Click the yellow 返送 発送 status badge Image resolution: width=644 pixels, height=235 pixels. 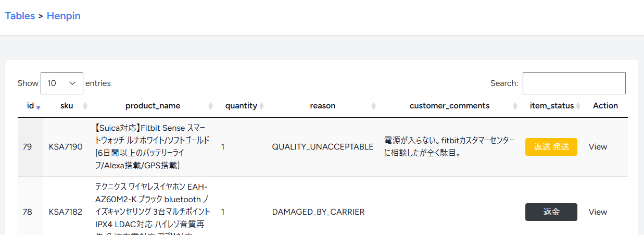click(x=551, y=147)
